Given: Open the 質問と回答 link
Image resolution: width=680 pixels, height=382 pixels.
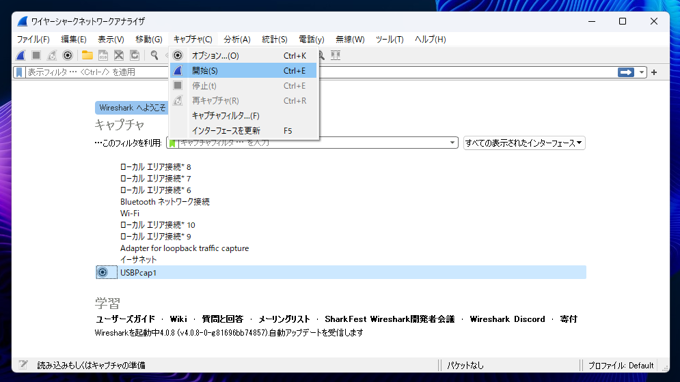Looking at the screenshot, I should point(222,319).
